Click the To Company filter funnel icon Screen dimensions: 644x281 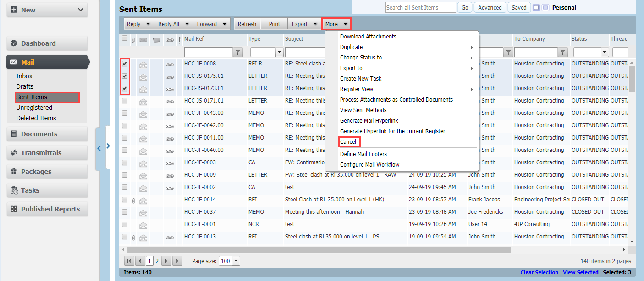563,53
